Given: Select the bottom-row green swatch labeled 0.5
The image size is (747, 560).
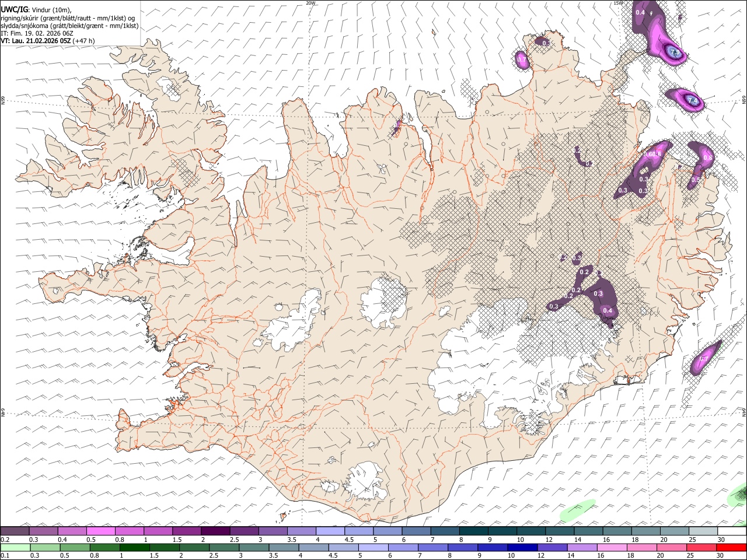Looking at the screenshot, I should [75, 548].
